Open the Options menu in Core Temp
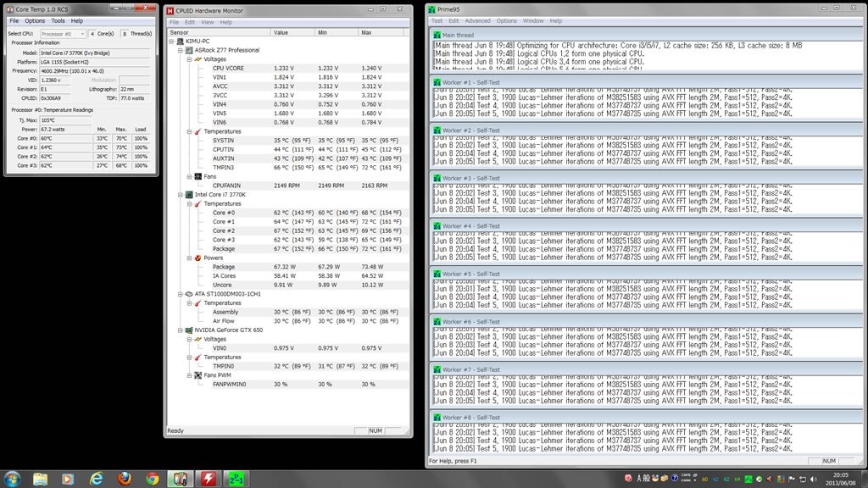 coord(34,20)
